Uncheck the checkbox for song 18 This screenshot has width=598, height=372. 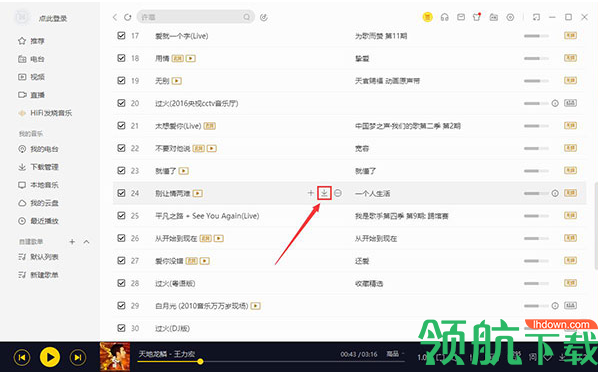tap(121, 58)
